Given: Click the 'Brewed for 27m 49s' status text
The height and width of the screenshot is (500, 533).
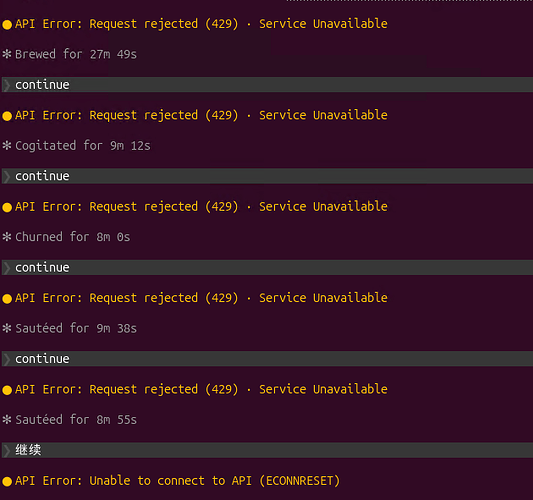Looking at the screenshot, I should pyautogui.click(x=76, y=54).
